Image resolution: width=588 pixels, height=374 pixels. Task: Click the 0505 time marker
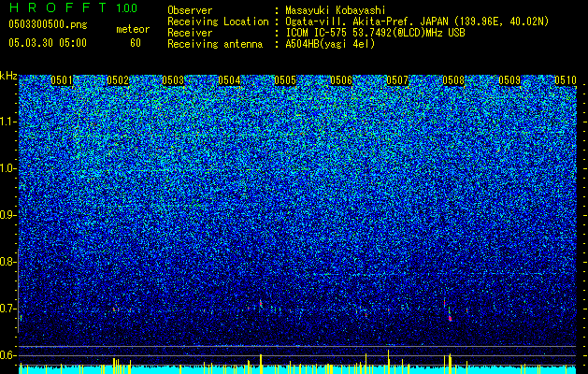[285, 80]
